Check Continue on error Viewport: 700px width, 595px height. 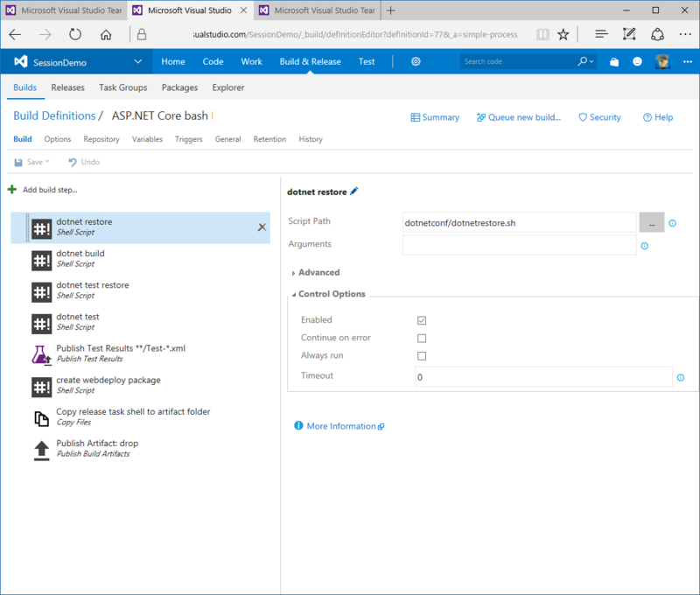tap(422, 339)
